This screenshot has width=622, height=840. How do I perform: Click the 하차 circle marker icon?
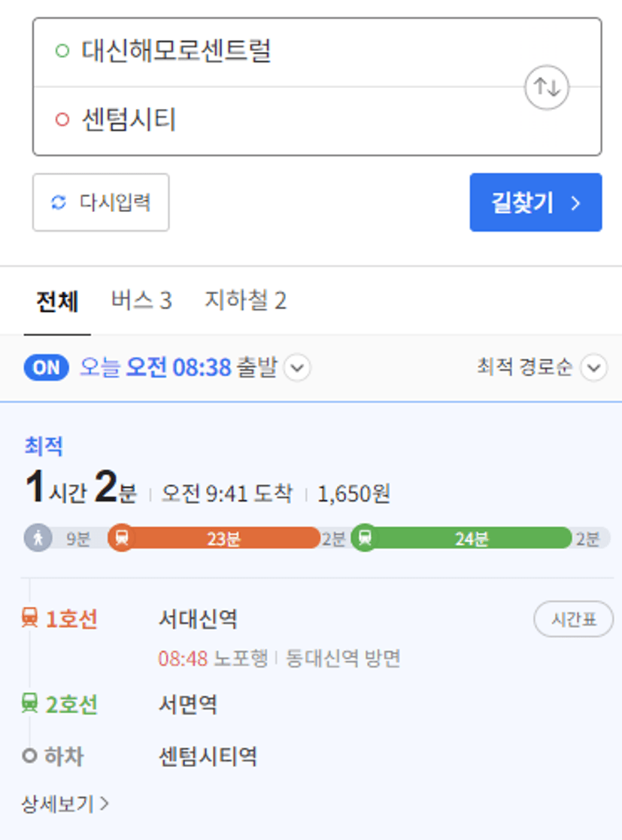[x=29, y=756]
